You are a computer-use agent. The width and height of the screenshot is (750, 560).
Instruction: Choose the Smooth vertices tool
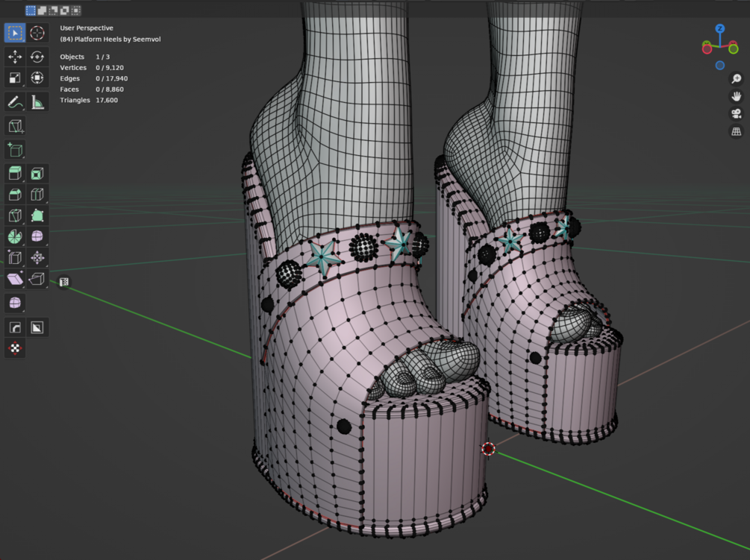point(37,236)
